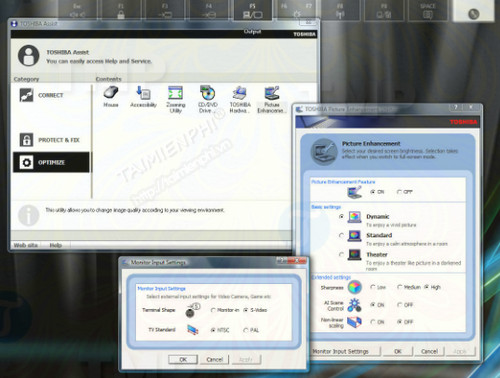
Task: Click the F8 wireless hotkey card
Action: [340, 9]
